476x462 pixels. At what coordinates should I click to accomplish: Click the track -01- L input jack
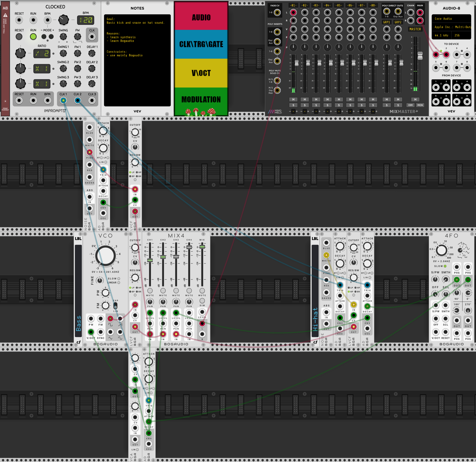(x=293, y=12)
